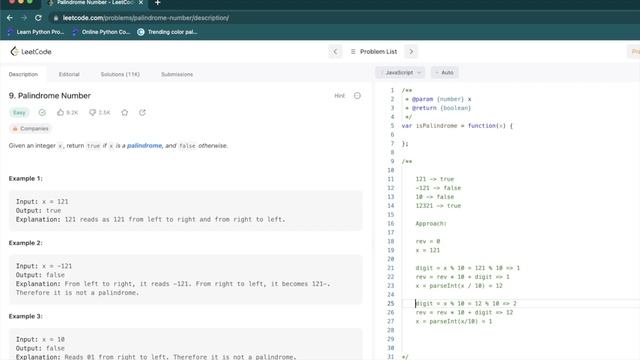Click line 5 isPalindrome function
The width and height of the screenshot is (640, 360).
(x=457, y=126)
